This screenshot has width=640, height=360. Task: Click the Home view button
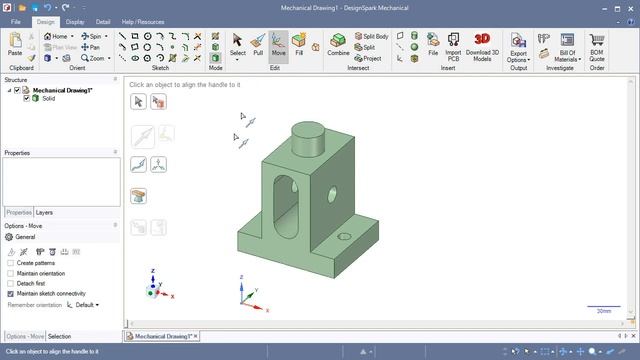pos(56,36)
